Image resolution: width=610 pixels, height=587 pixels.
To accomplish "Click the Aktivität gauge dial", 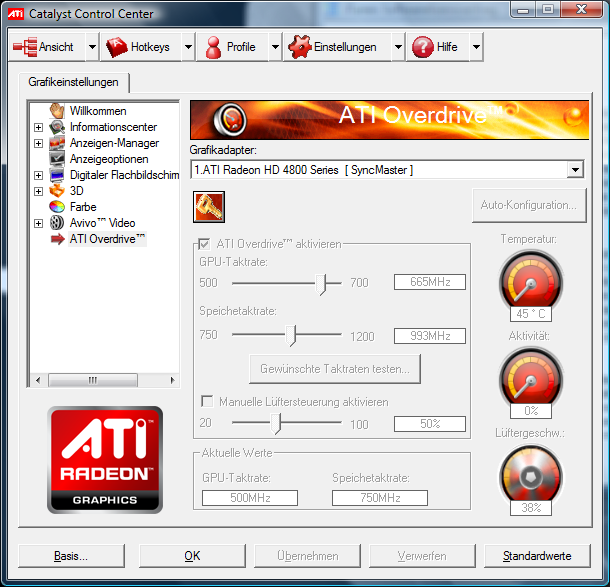I will click(x=531, y=377).
